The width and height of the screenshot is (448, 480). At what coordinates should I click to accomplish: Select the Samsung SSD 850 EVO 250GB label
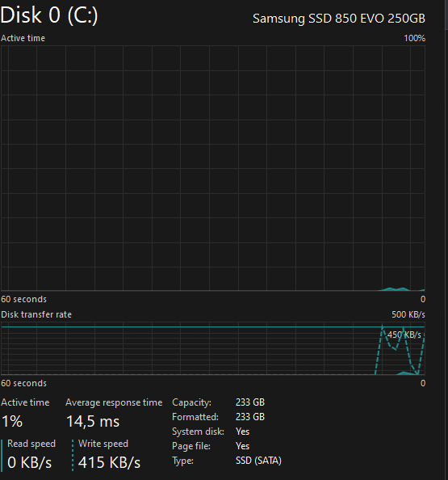pyautogui.click(x=339, y=19)
